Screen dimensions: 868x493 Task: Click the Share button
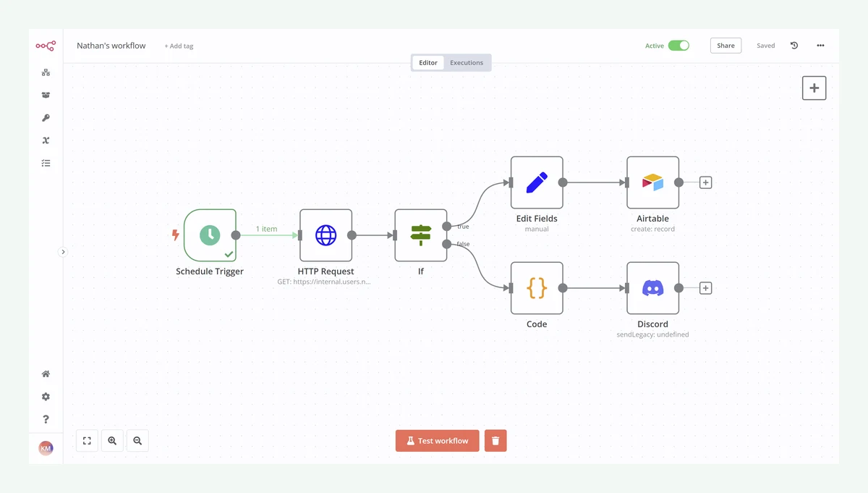pyautogui.click(x=726, y=46)
